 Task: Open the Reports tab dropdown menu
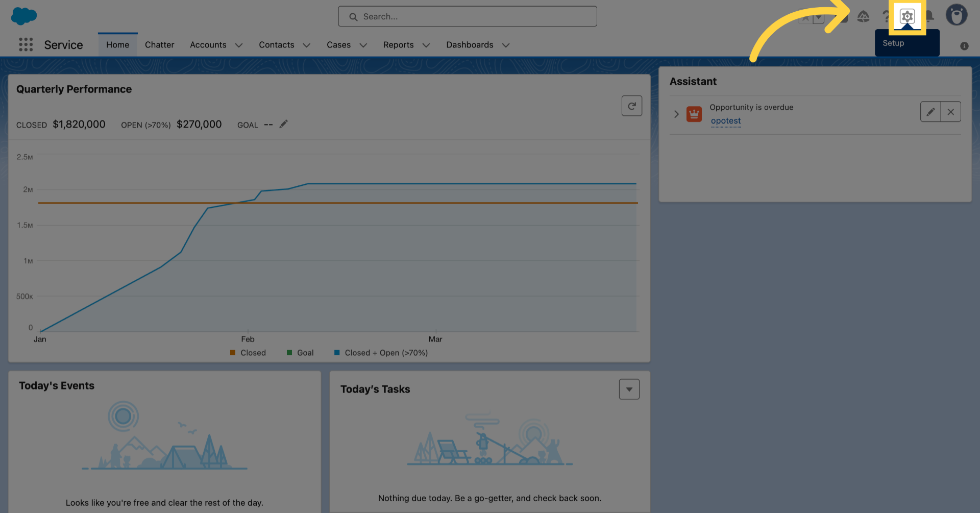pos(426,45)
